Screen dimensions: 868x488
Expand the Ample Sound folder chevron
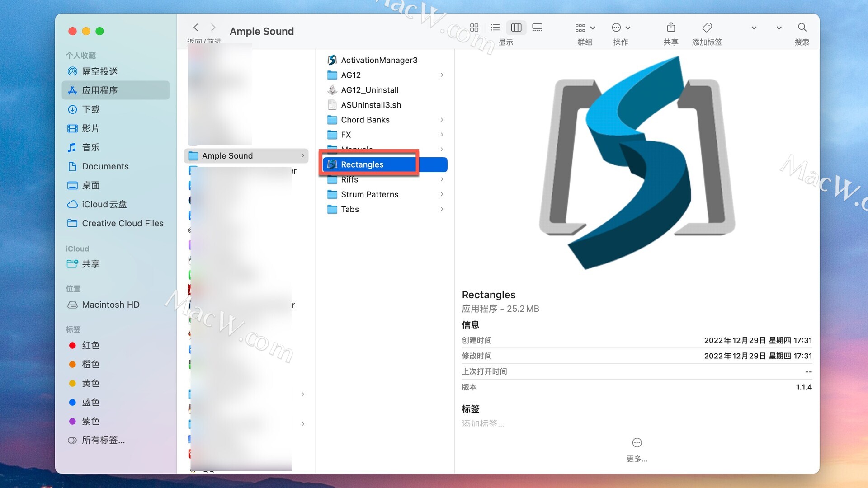[x=302, y=156]
